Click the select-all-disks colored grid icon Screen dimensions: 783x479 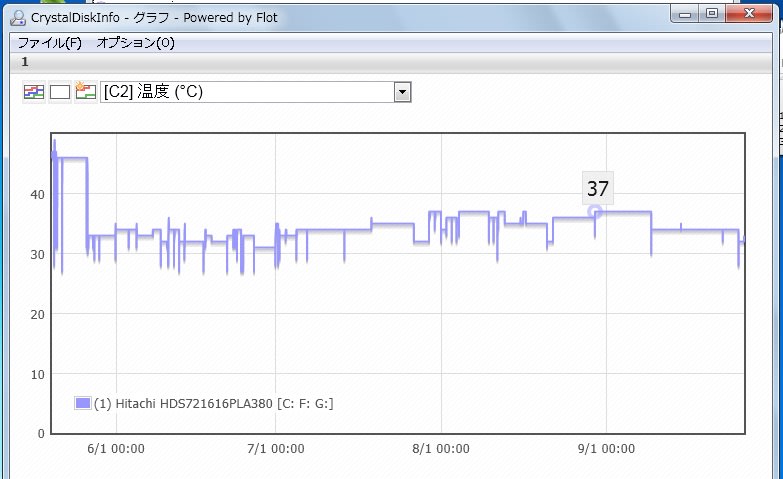34,92
